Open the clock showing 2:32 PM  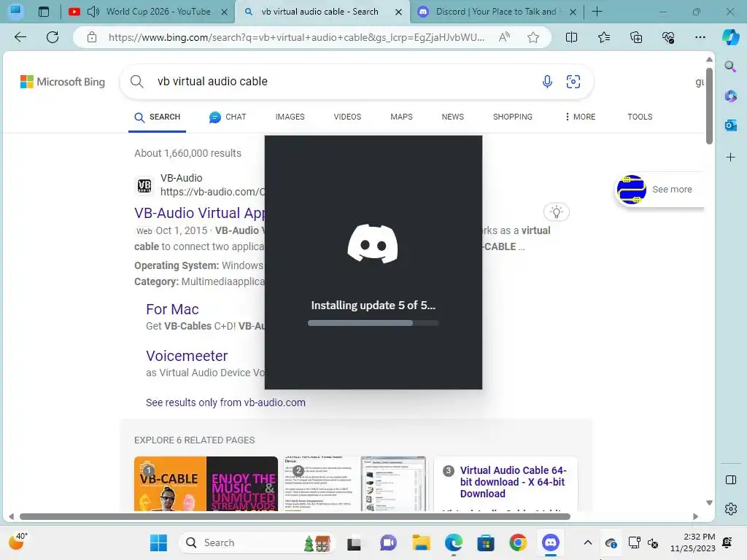coord(693,542)
